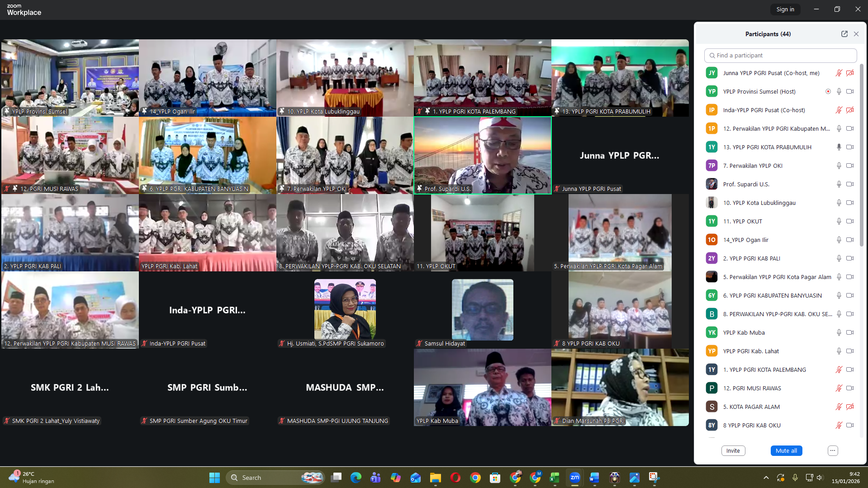Toggle microphone of 13. YPLP PGRI KOTA PRABUMULIH
This screenshot has height=488, width=868.
click(839, 147)
